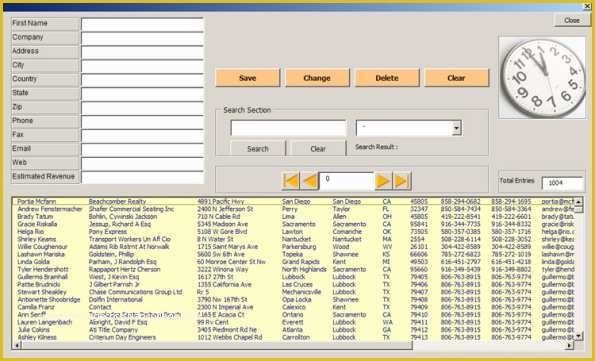Screen dimensions: 595x361
Task: Select the Julie Colins row
Action: click(293, 330)
